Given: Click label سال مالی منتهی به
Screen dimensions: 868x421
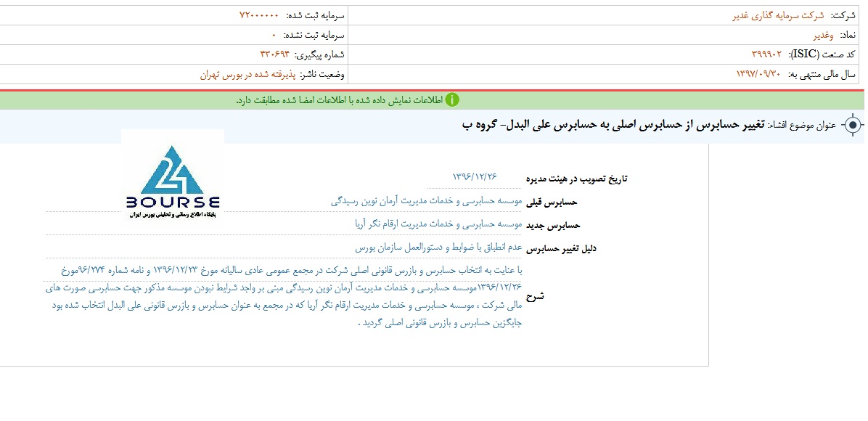Looking at the screenshot, I should 824,75.
